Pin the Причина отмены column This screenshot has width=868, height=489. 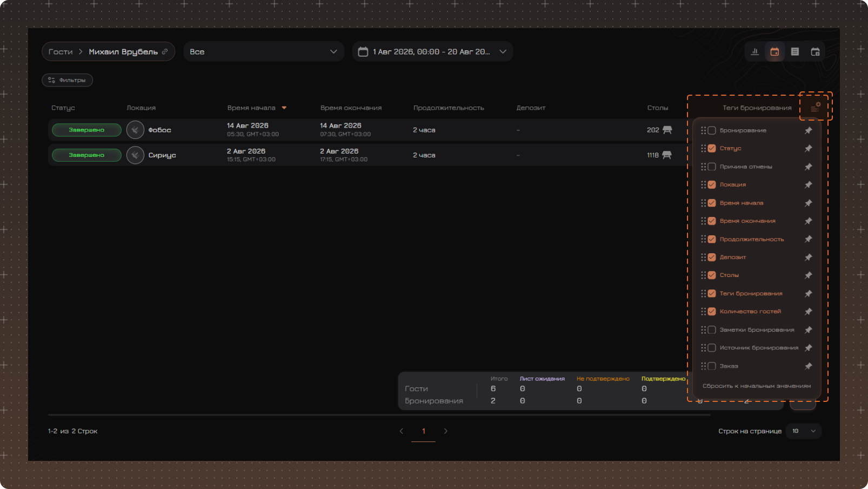pyautogui.click(x=808, y=167)
